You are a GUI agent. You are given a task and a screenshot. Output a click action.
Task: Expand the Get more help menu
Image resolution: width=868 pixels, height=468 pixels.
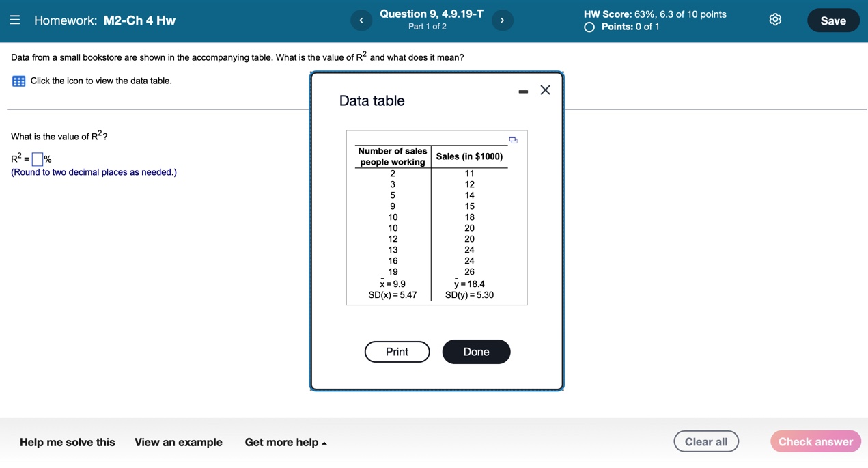tap(285, 442)
